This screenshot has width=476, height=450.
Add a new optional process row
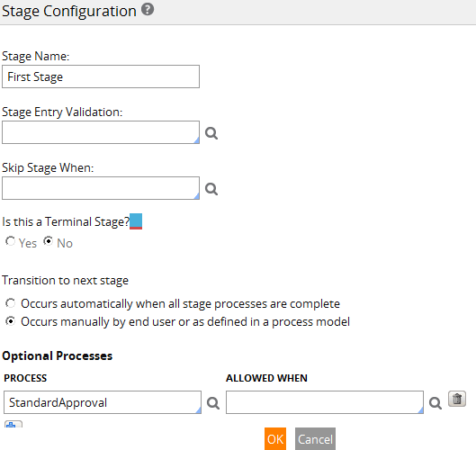click(x=13, y=424)
